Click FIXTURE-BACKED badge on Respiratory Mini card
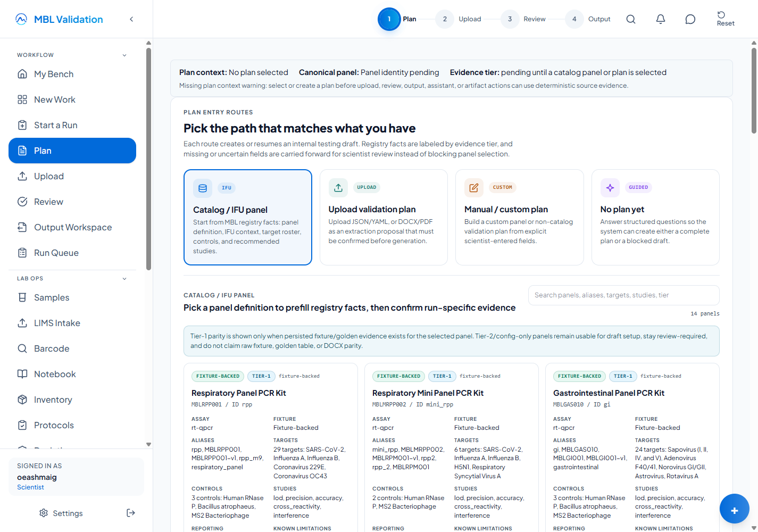 tap(398, 376)
